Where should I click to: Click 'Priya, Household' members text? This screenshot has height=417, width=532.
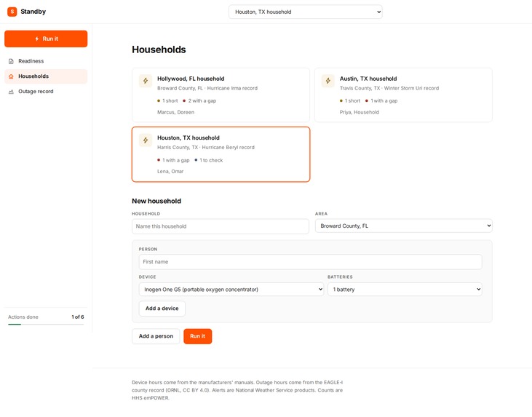(360, 112)
